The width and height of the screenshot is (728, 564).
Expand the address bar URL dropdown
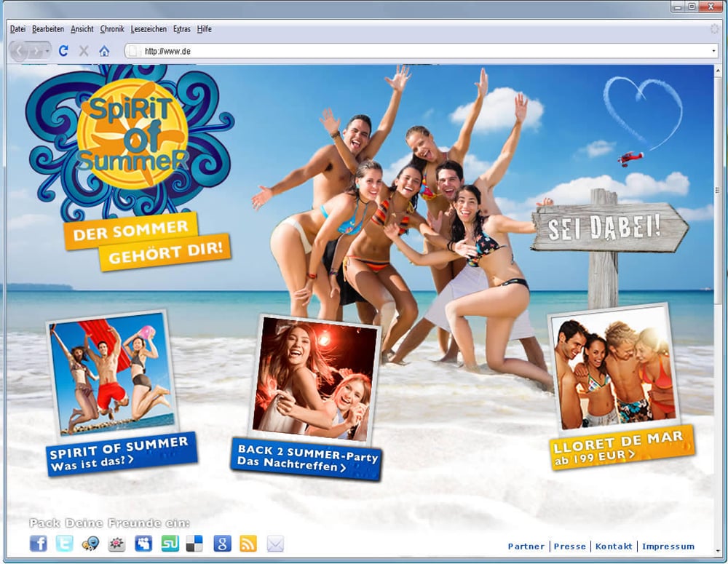pos(713,51)
